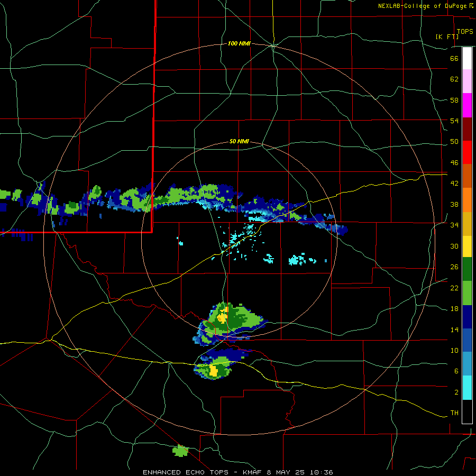Click the legend value '26'
The height and width of the screenshot is (476, 476).
click(x=454, y=267)
